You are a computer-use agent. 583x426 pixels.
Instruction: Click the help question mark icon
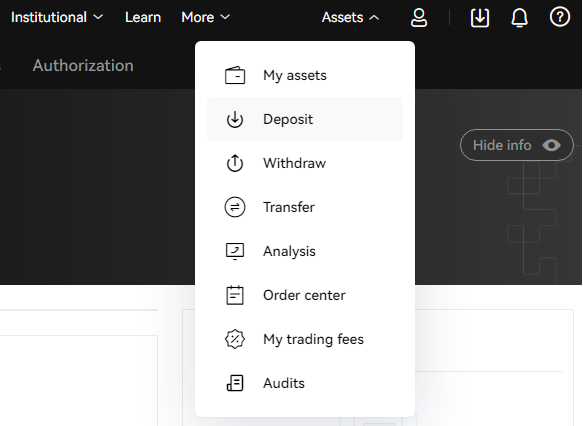[560, 17]
